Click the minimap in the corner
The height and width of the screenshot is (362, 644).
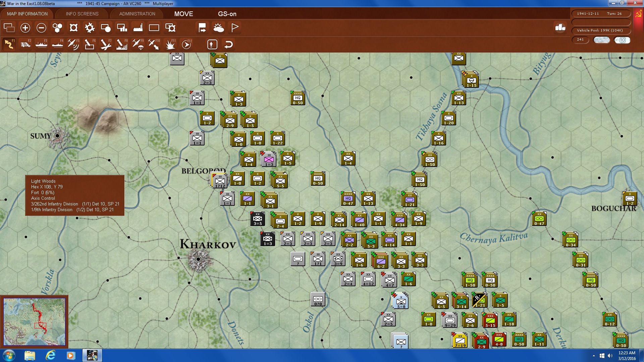pos(34,322)
